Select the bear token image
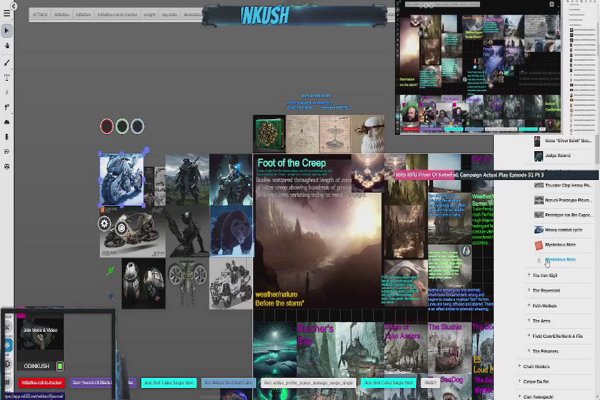600x400 pixels. (x=231, y=231)
